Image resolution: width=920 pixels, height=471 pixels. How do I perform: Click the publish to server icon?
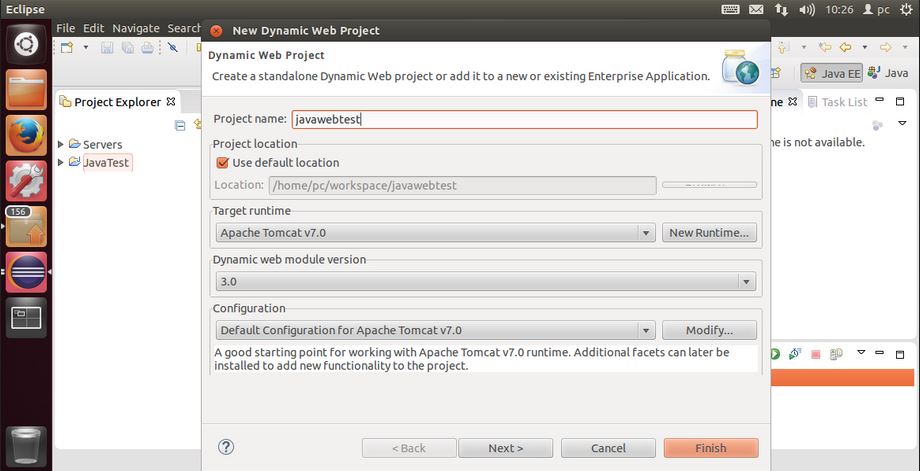click(x=836, y=354)
